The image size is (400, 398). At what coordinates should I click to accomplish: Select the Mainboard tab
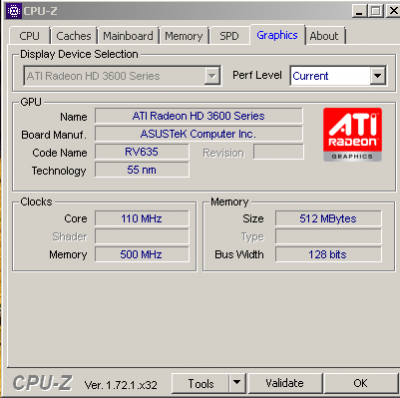128,36
